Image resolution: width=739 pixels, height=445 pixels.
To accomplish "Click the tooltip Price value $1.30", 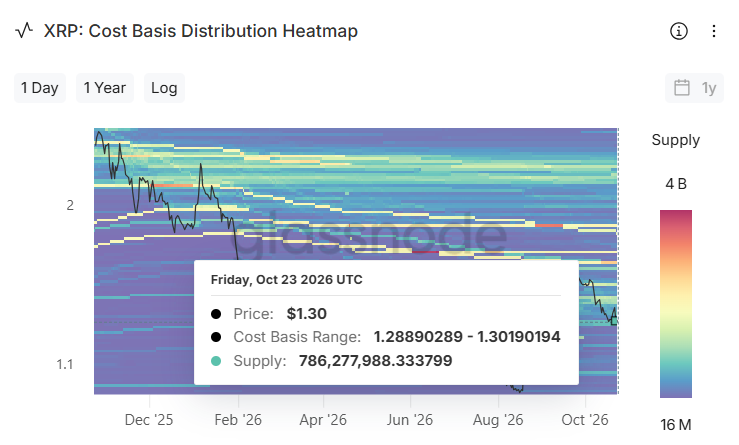I will point(307,313).
